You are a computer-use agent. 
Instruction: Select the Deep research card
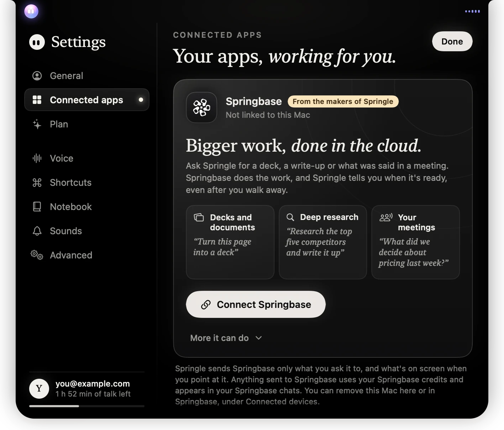(323, 242)
